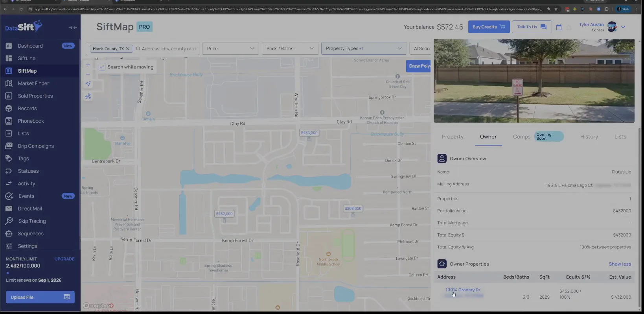This screenshot has width=644, height=314.
Task: Zoom in on the map
Action: coord(88,65)
